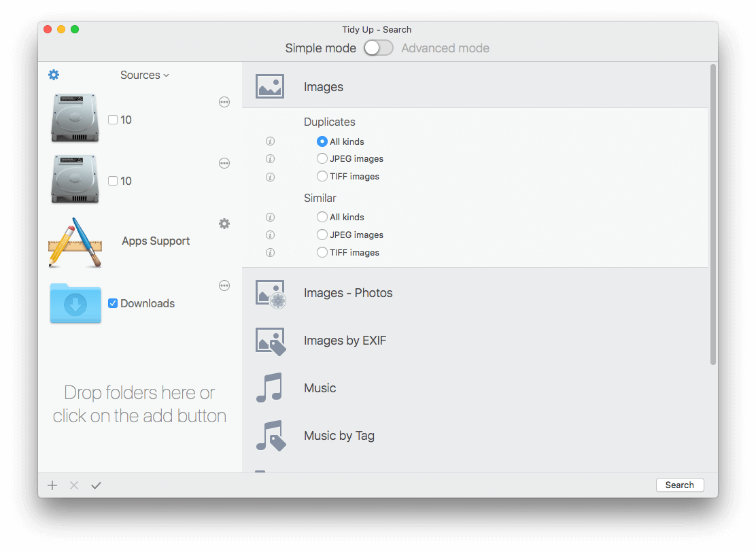756x552 pixels.
Task: Select Duplicates All kinds radio button
Action: click(x=322, y=141)
